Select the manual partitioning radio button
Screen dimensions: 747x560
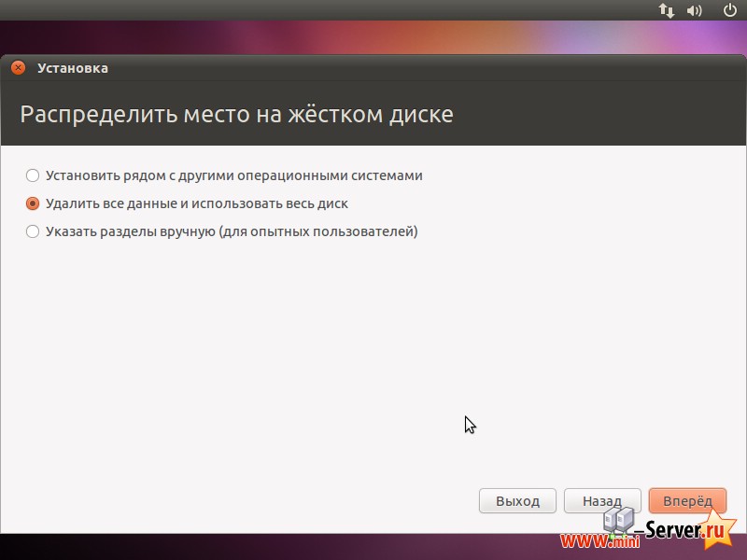33,231
